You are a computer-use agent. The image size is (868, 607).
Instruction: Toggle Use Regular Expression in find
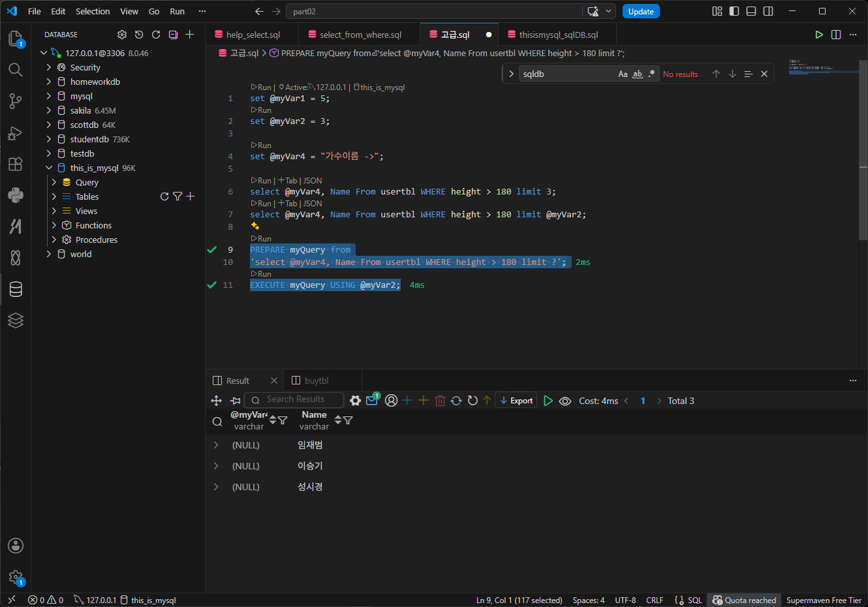pyautogui.click(x=651, y=74)
